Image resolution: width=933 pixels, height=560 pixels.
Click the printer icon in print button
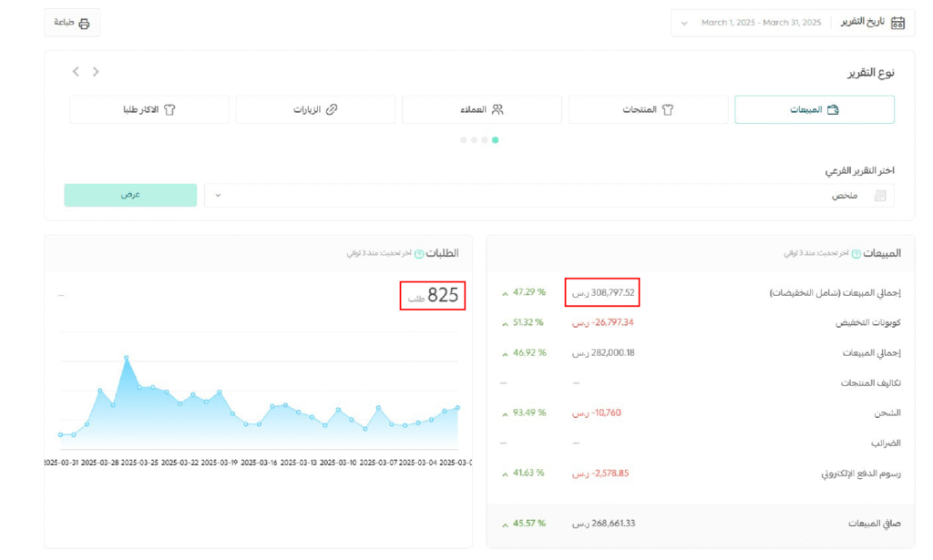coord(85,24)
